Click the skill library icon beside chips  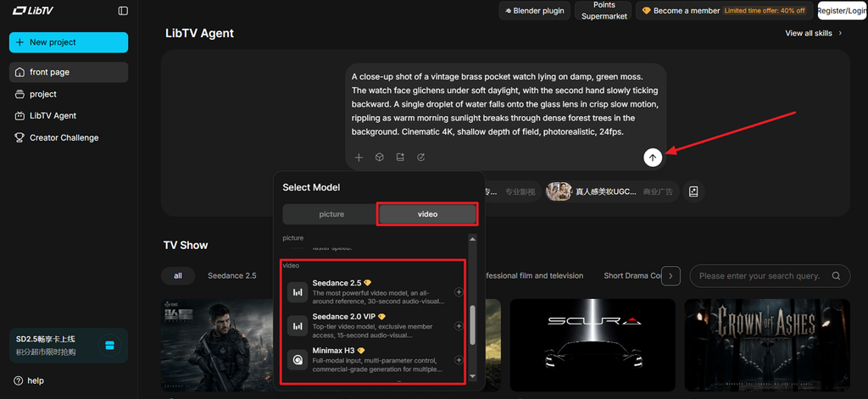693,191
